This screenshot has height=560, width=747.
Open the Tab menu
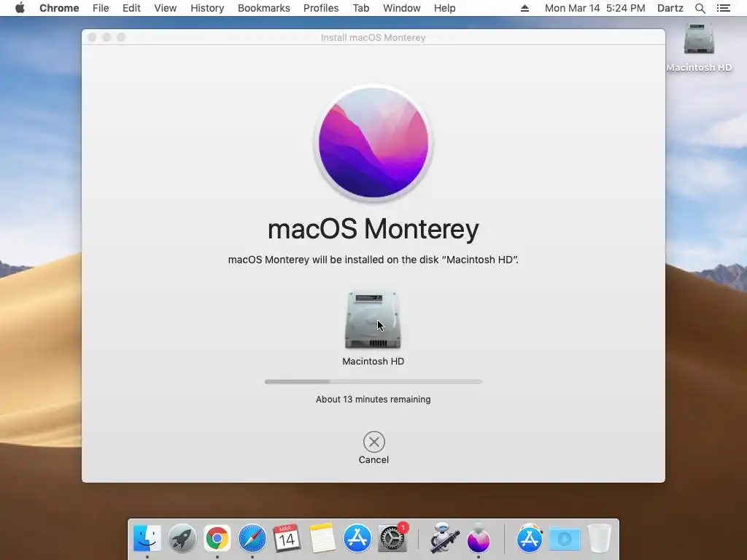click(x=361, y=8)
